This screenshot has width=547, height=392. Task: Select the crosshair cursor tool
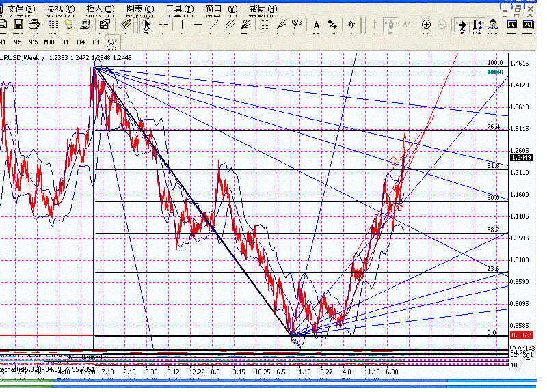click(163, 25)
